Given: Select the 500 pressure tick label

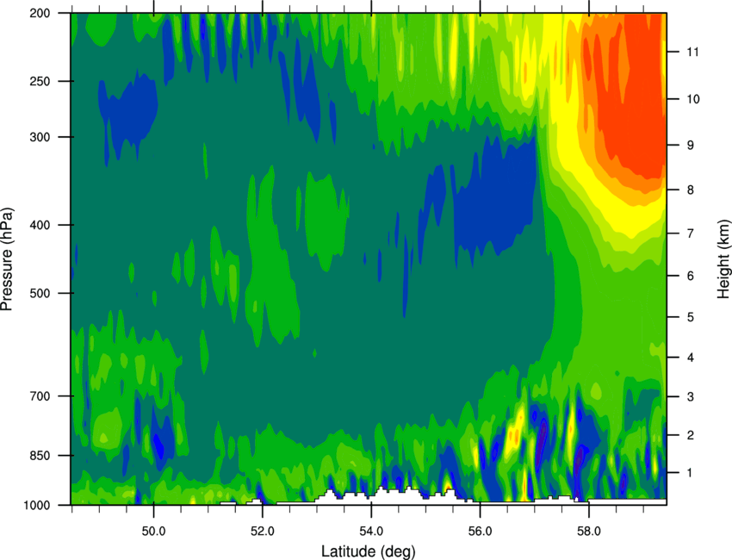Looking at the screenshot, I should click(40, 293).
